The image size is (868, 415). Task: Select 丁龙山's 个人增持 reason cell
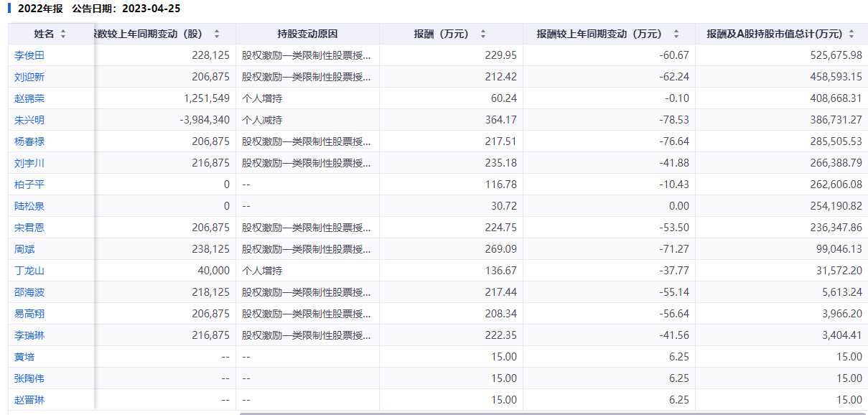(x=307, y=271)
